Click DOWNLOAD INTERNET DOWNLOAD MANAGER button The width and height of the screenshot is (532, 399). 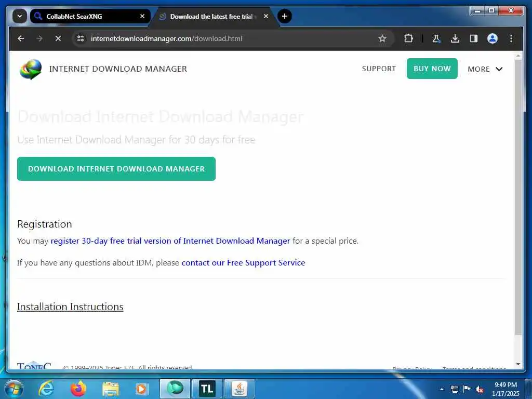[x=116, y=169]
